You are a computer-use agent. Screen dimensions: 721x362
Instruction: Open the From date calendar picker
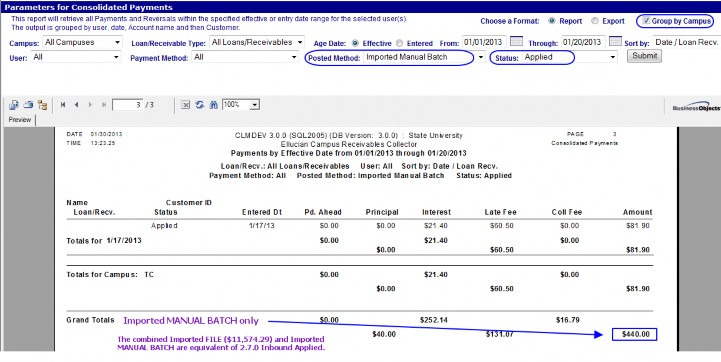tap(516, 42)
